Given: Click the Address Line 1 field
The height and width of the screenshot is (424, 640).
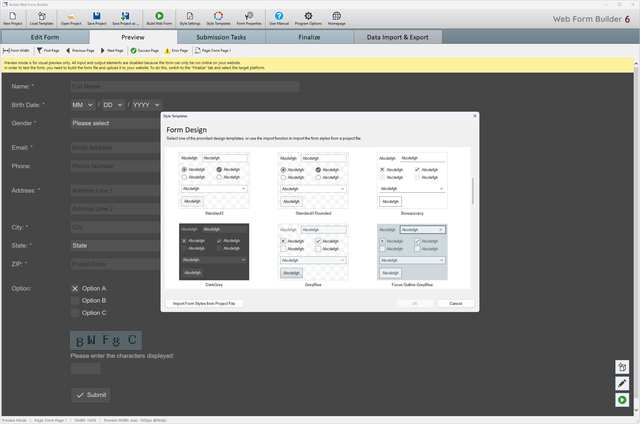Looking at the screenshot, I should tap(116, 191).
